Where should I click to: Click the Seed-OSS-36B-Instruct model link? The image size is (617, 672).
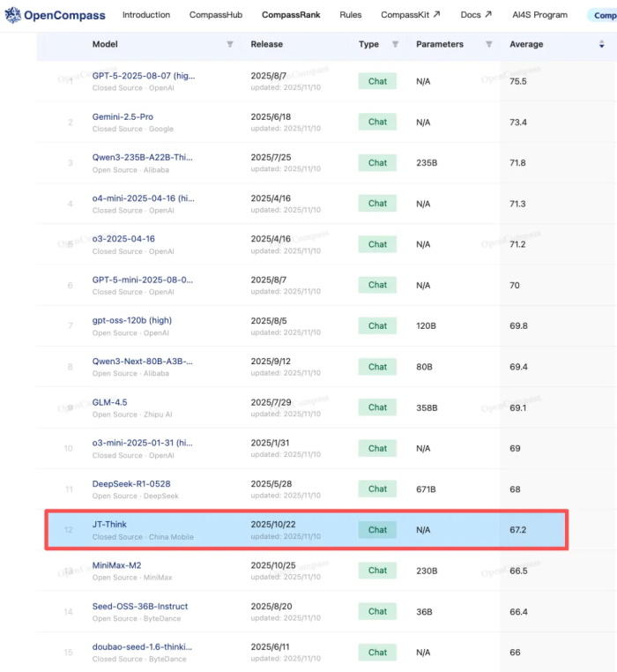[139, 606]
